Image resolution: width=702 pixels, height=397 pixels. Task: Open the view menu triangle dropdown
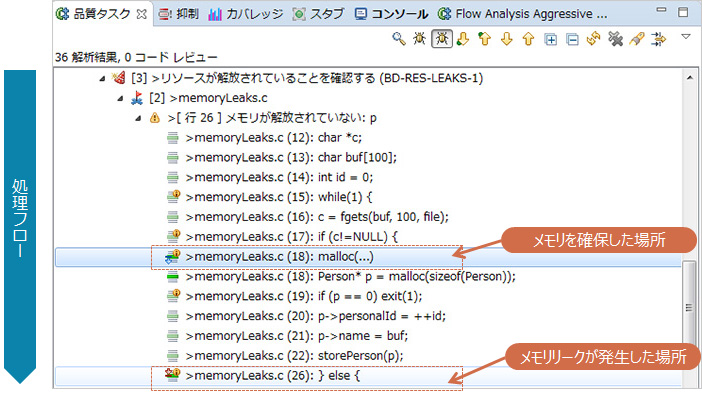686,37
